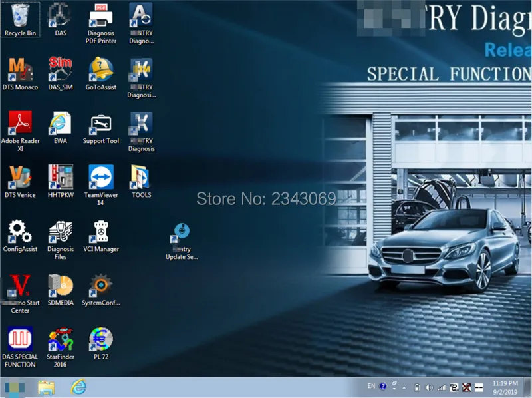The height and width of the screenshot is (398, 532).
Task: Launch DTS Monaco from the desktop
Action: [21, 70]
